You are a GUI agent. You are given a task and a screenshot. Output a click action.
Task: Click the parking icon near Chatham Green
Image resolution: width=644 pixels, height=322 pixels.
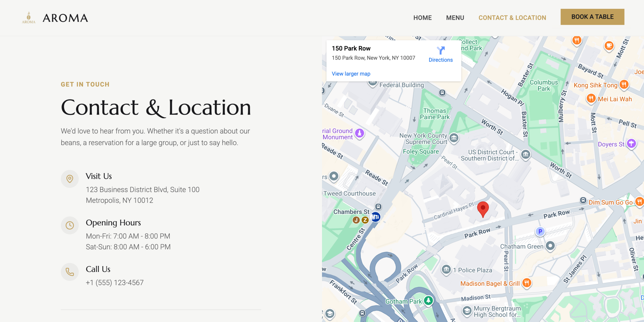[x=540, y=231]
